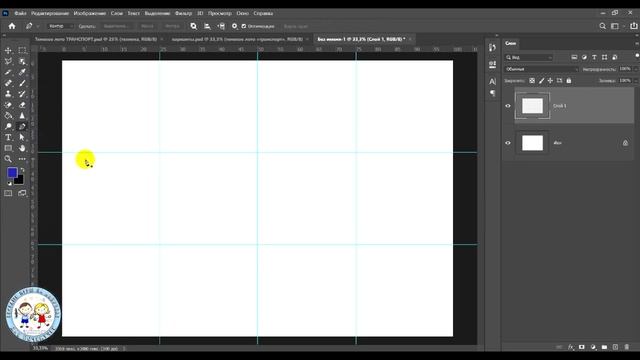Hide layer Слой 1 via eye icon

click(508, 106)
